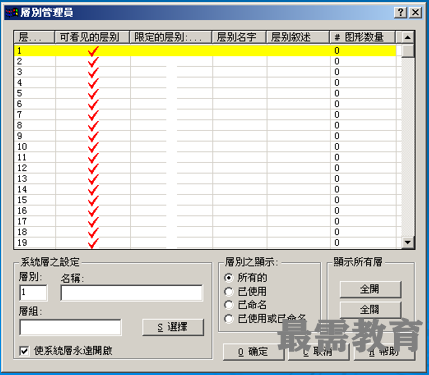Select layer row 6
This screenshot has height=375, width=429.
[x=205, y=104]
